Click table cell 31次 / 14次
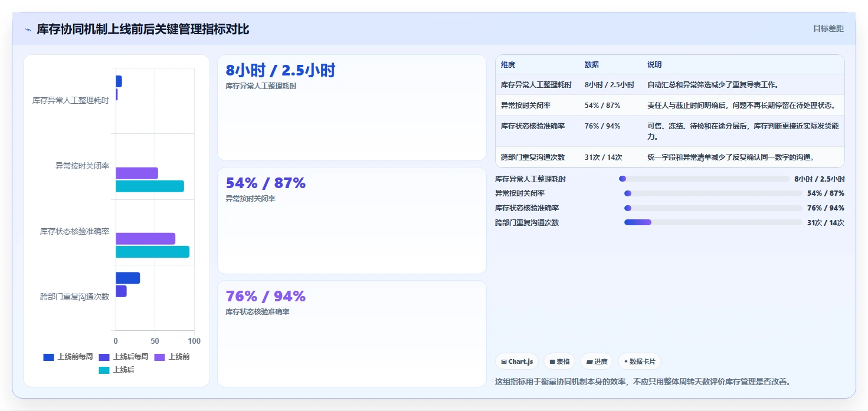Viewport: 868px width, 411px height. [604, 157]
